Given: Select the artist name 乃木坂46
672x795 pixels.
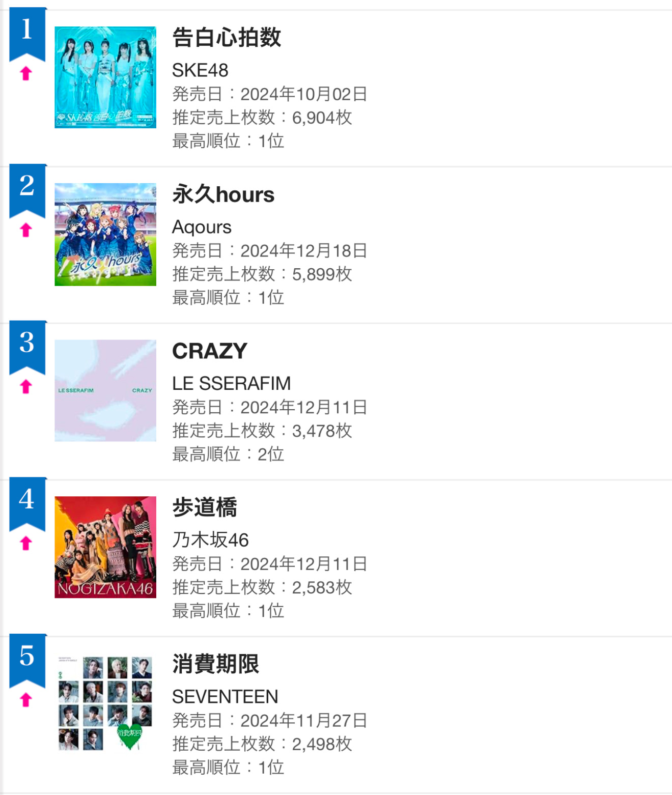Looking at the screenshot, I should (x=210, y=540).
